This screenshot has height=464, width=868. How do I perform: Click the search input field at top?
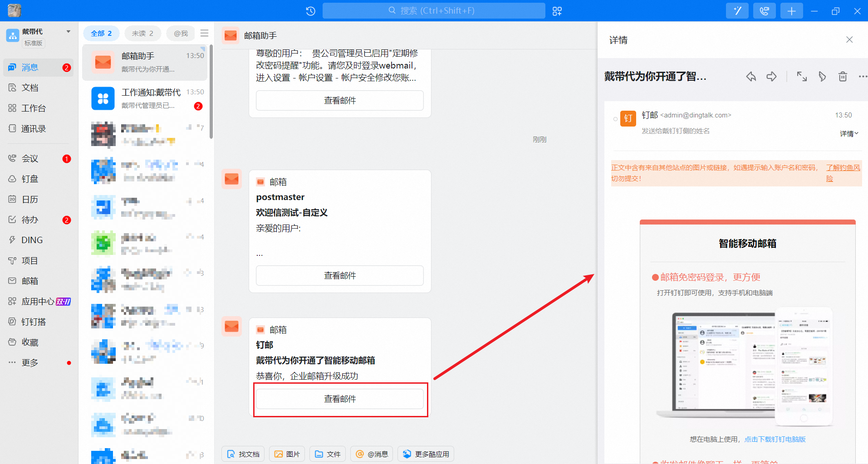[434, 10]
